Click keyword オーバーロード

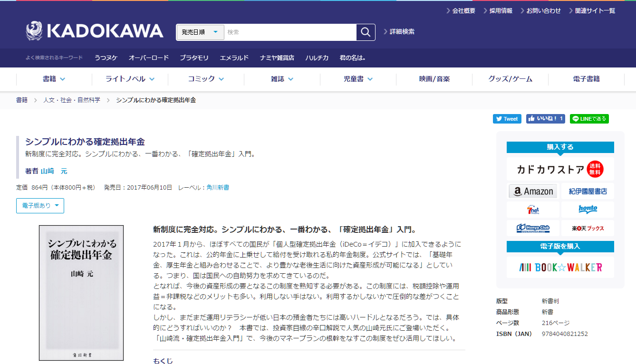pyautogui.click(x=149, y=58)
